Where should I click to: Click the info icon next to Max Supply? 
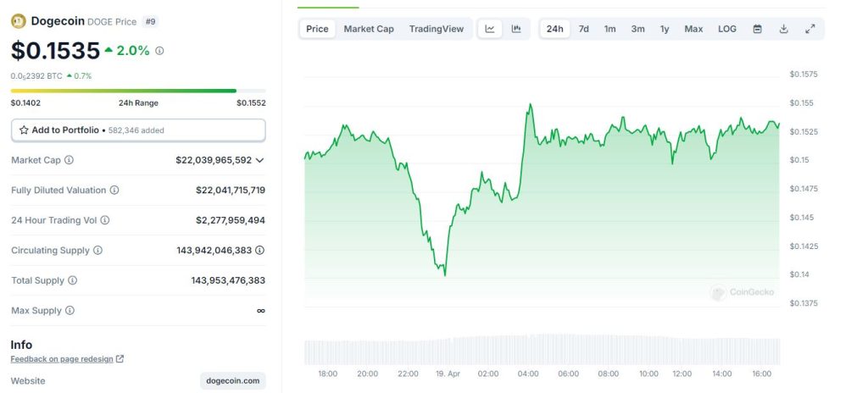pyautogui.click(x=70, y=311)
